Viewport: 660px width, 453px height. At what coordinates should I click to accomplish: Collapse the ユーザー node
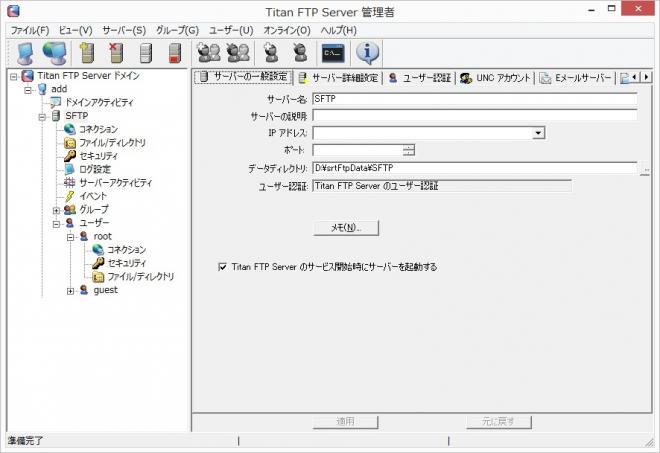(x=56, y=224)
